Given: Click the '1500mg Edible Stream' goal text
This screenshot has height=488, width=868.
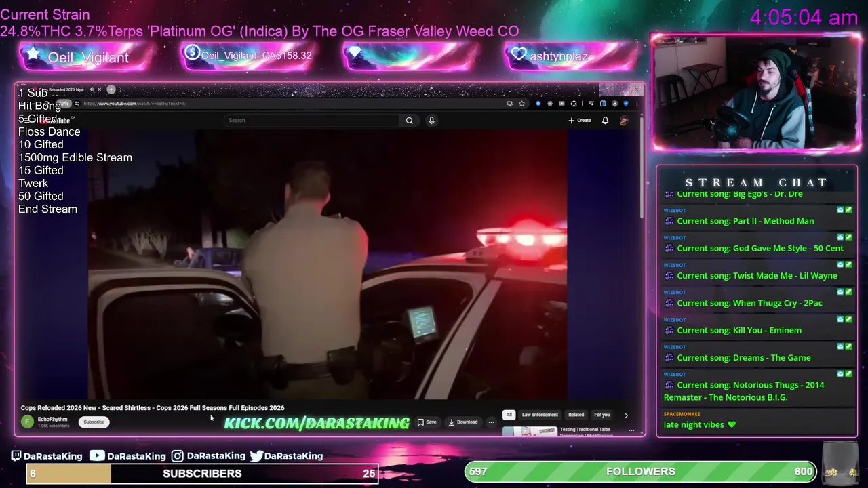Looking at the screenshot, I should (75, 158).
